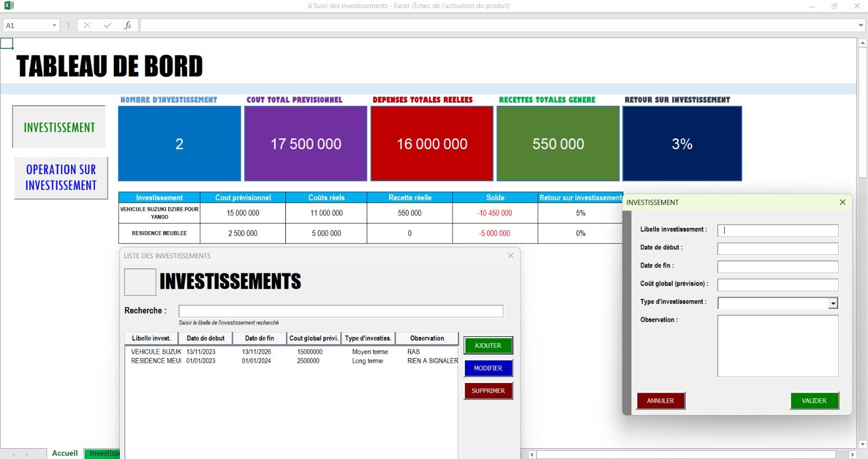Open the Type d'investissement combo box
This screenshot has height=459, width=868.
coord(833,303)
